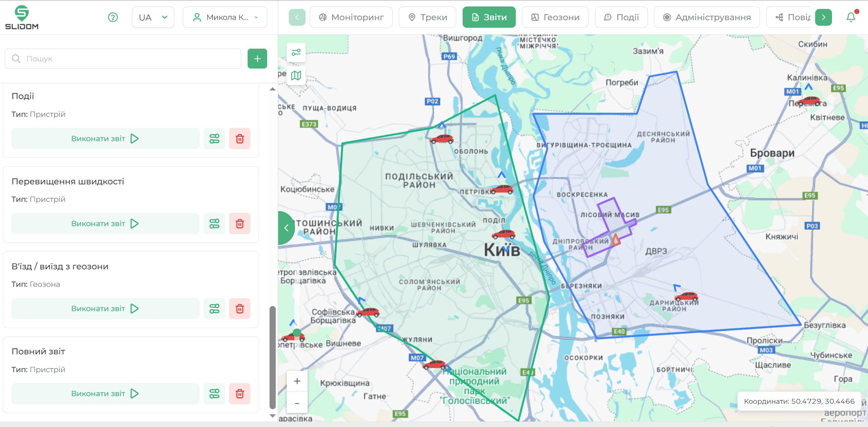The image size is (868, 427).
Task: Open the Геозони tab
Action: coord(555,17)
